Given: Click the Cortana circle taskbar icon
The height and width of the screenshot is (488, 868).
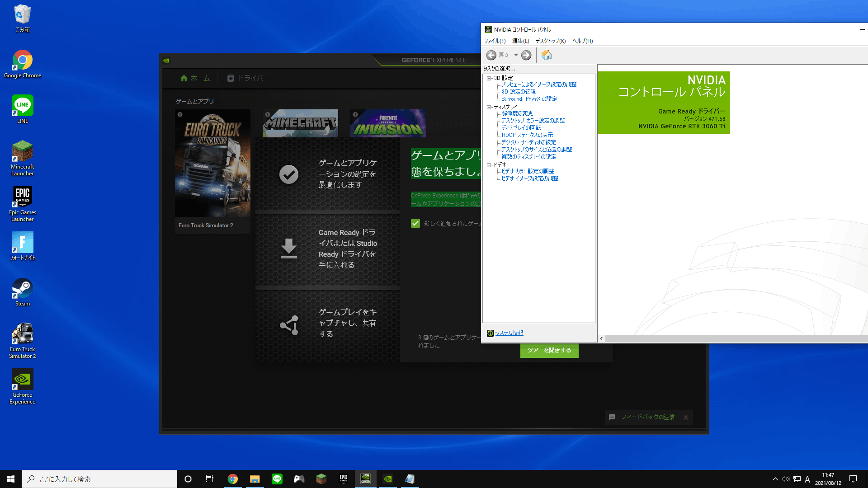Looking at the screenshot, I should 188,479.
